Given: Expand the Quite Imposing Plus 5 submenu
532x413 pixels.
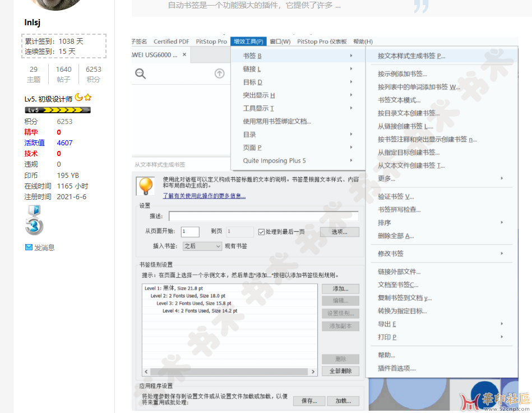Looking at the screenshot, I should click(x=298, y=160).
